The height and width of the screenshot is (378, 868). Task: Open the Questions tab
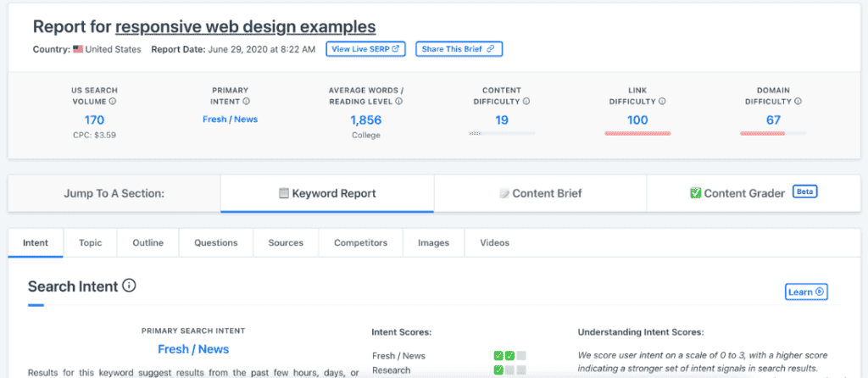point(216,243)
